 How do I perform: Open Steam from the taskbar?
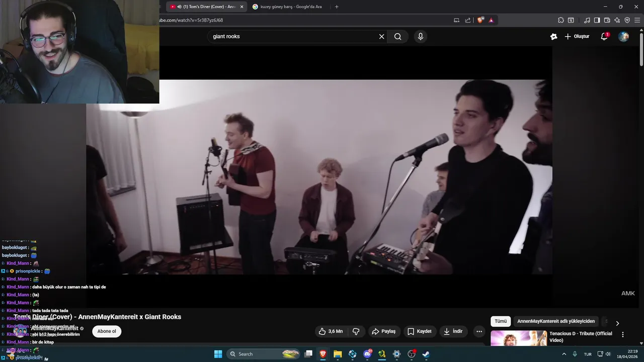[426, 354]
